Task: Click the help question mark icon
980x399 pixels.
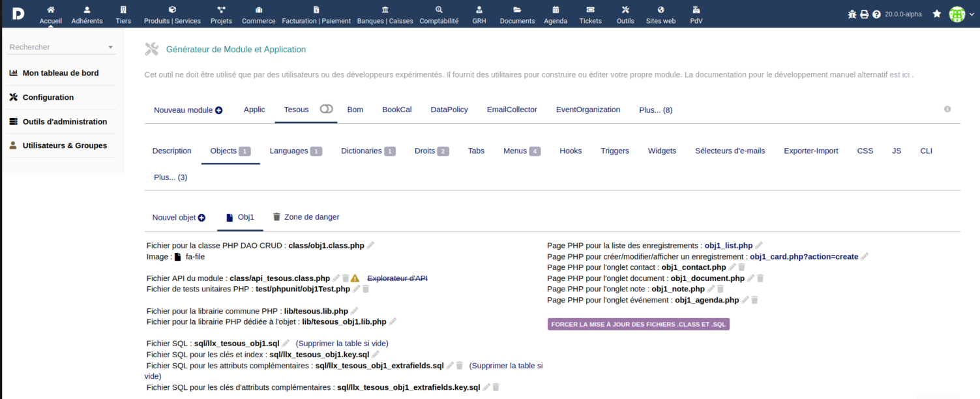Action: 876,14
